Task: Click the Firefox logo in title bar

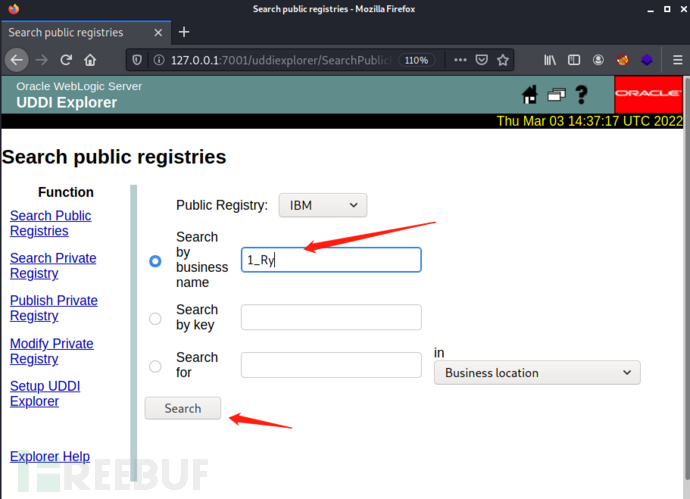Action: [14, 9]
